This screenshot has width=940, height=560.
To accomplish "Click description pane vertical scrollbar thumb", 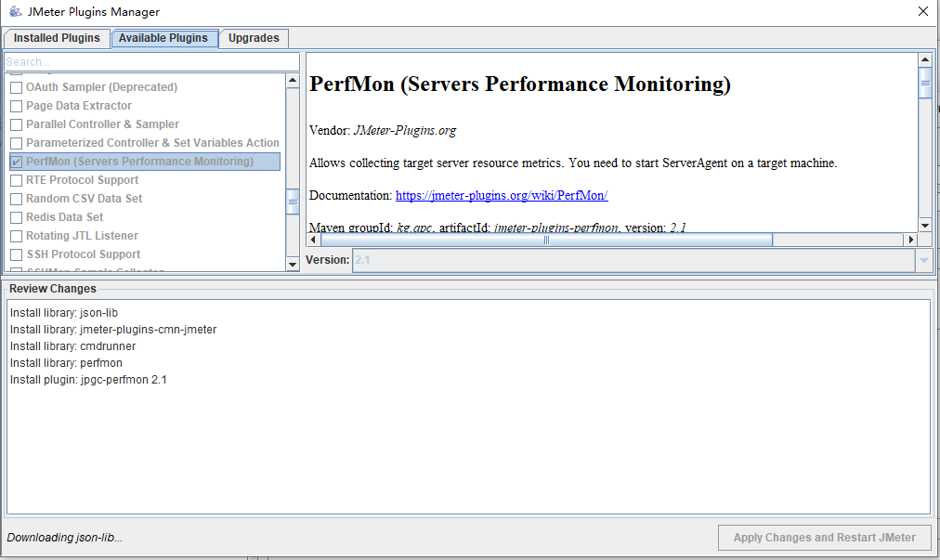I will point(925,83).
